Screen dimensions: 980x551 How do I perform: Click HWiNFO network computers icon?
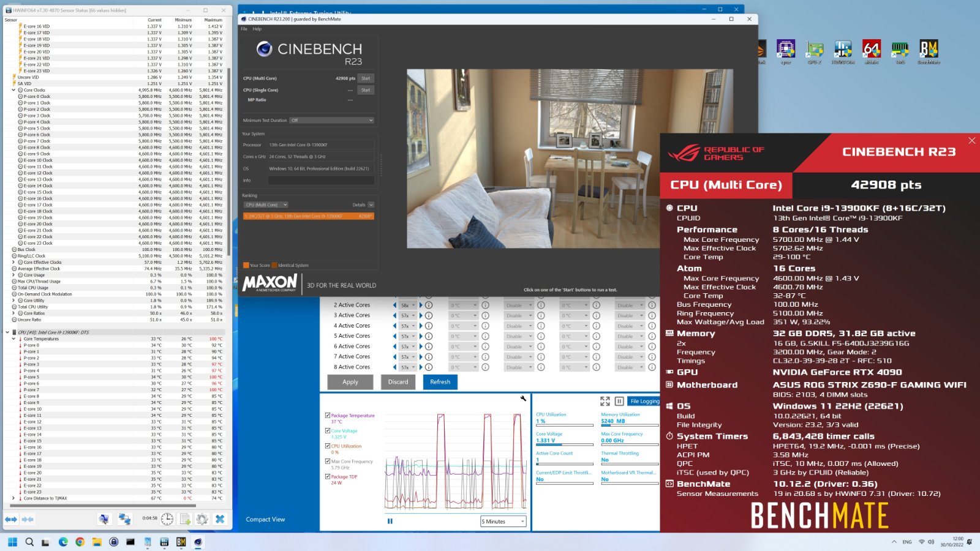pyautogui.click(x=124, y=519)
